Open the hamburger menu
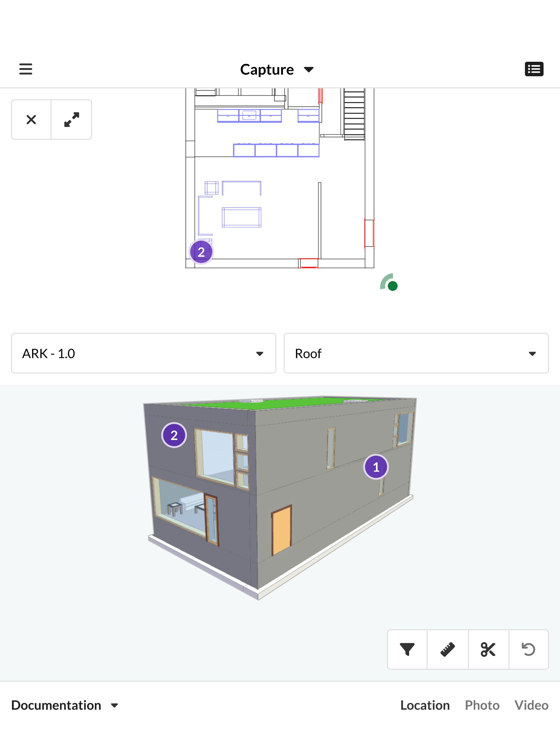Screen dimensions: 560x747 [26, 69]
